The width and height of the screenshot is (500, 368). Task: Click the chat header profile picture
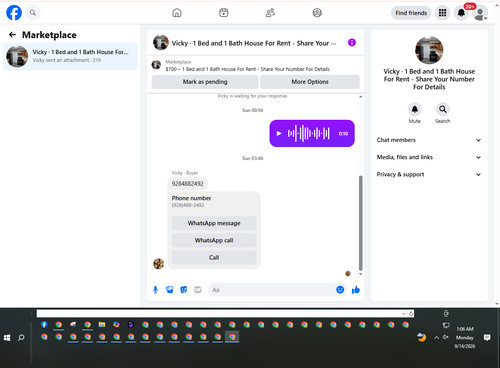[x=161, y=43]
